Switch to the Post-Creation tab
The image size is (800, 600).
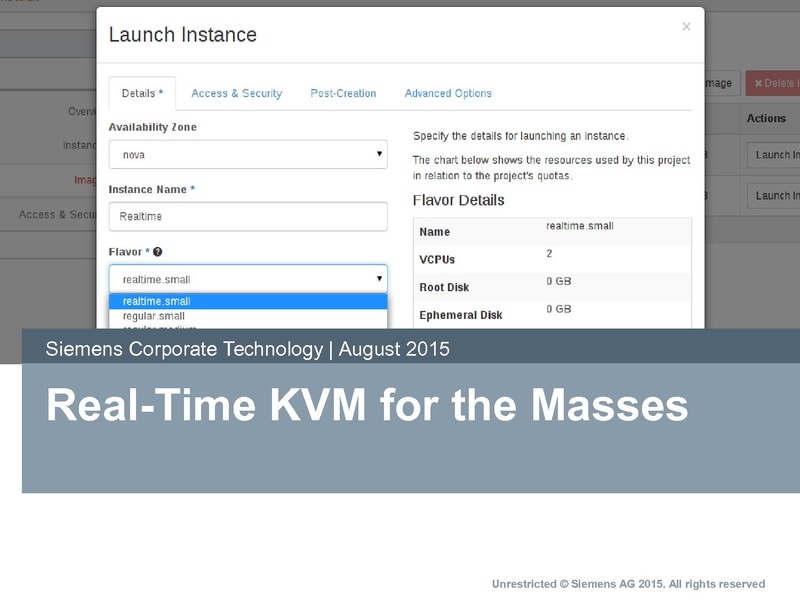343,93
